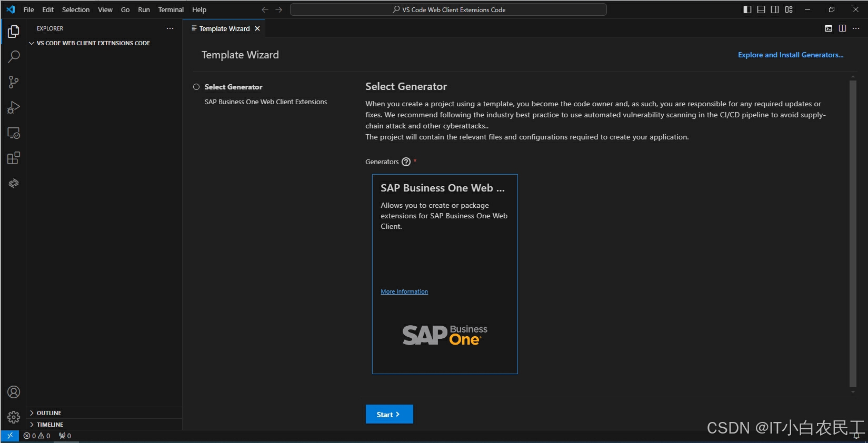Open the SAP Template Wizard activity icon
868x443 pixels.
(14, 183)
